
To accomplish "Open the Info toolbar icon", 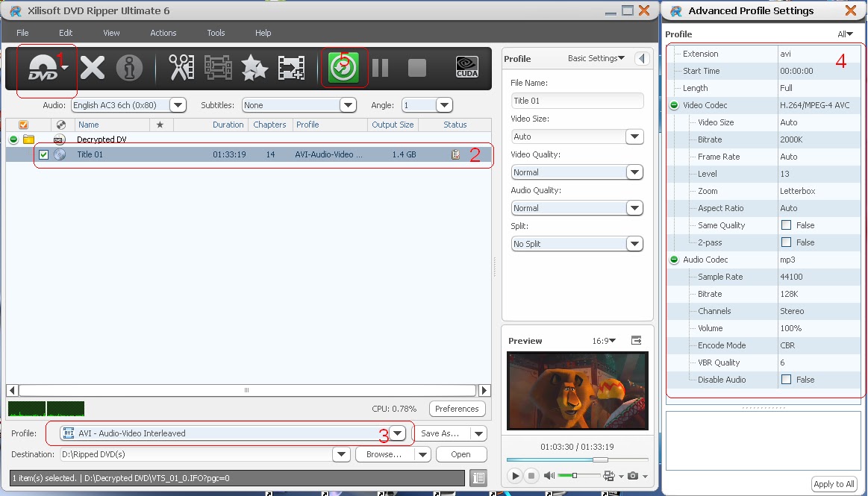I will pyautogui.click(x=129, y=68).
